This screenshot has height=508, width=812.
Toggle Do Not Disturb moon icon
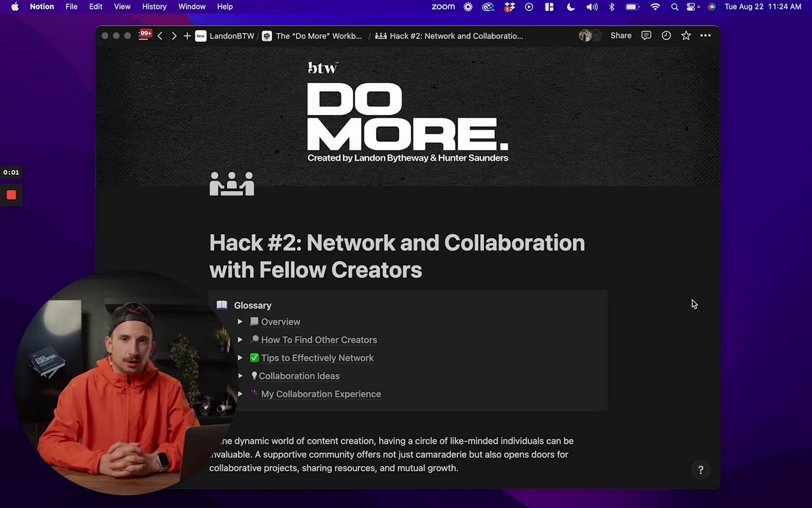(570, 6)
